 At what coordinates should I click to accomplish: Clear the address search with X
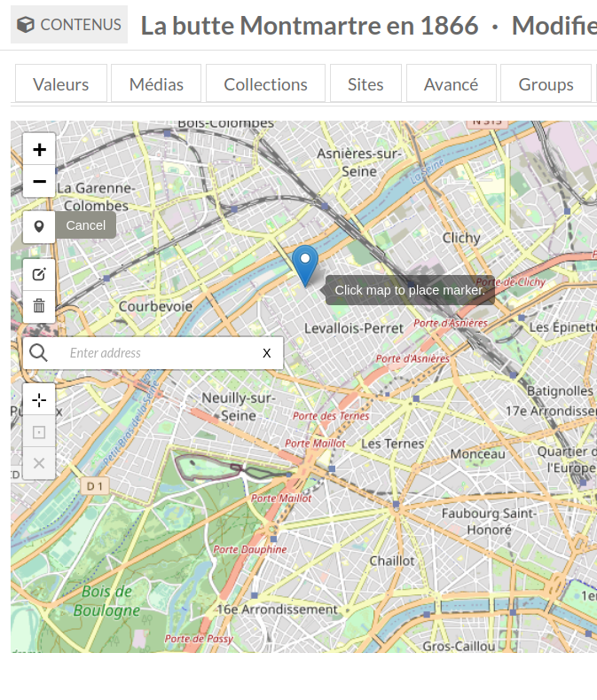pyautogui.click(x=267, y=353)
